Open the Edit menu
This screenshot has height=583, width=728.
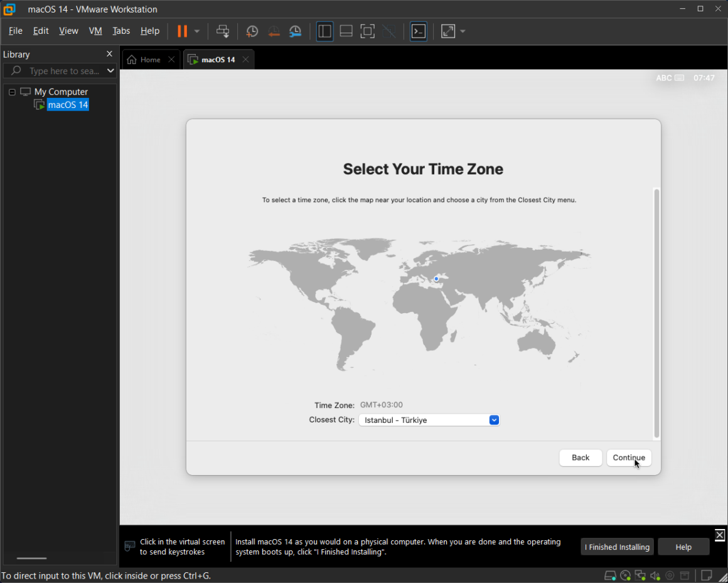41,31
